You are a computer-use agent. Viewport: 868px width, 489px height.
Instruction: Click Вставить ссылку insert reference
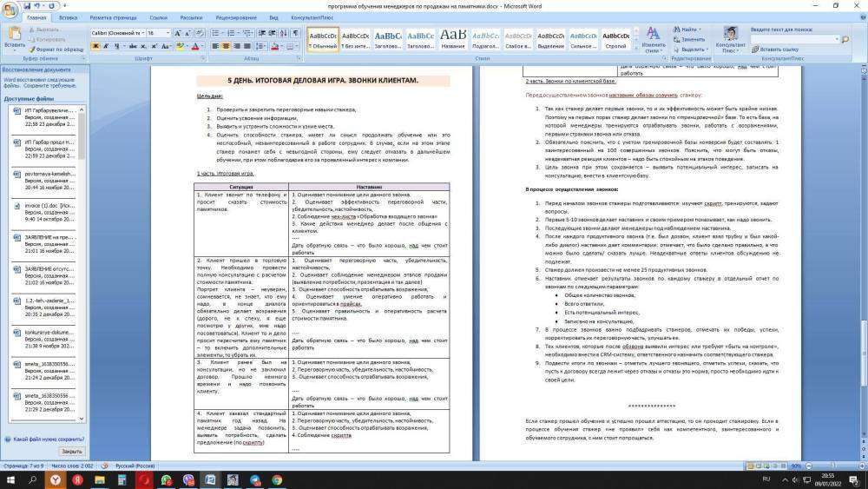(775, 50)
